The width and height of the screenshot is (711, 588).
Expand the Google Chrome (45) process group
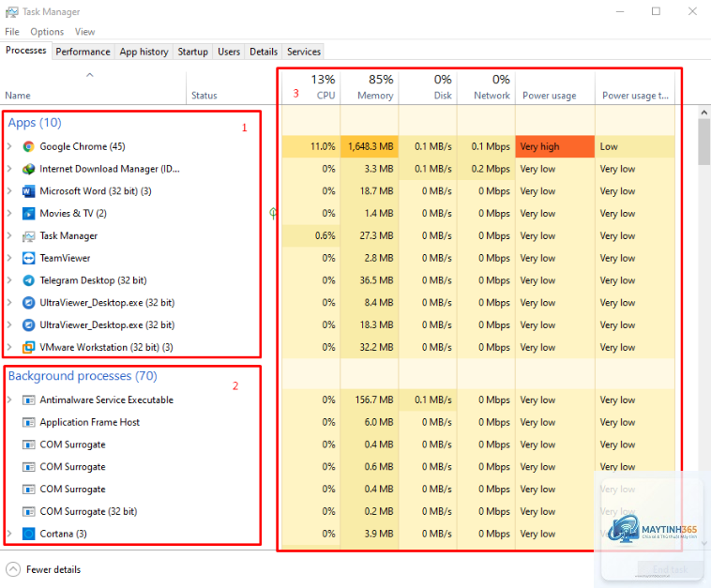click(9, 146)
